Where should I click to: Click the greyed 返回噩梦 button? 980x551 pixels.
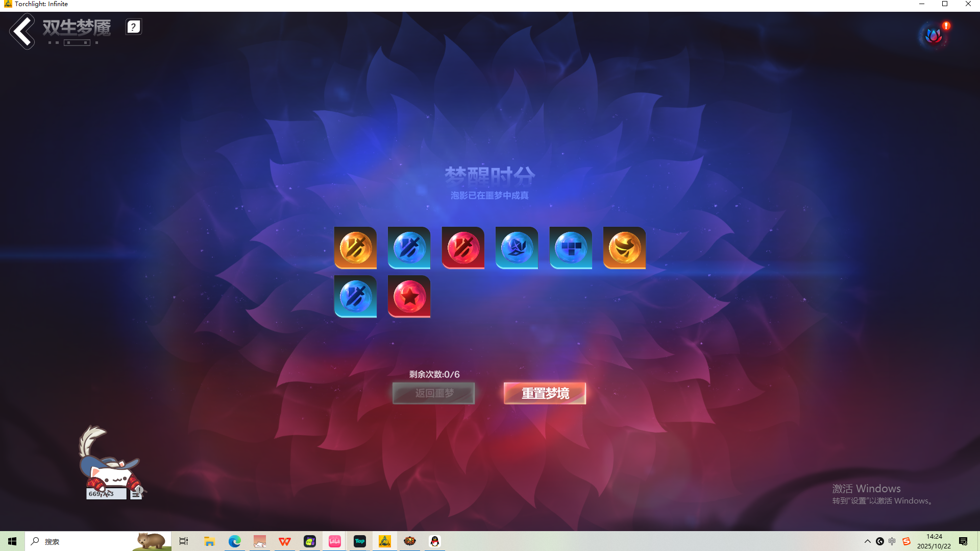coord(433,393)
